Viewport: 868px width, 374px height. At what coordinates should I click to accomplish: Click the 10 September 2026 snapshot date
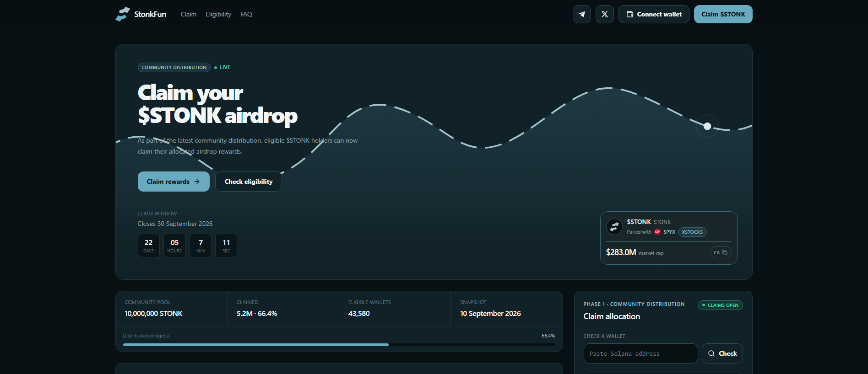[x=490, y=314]
